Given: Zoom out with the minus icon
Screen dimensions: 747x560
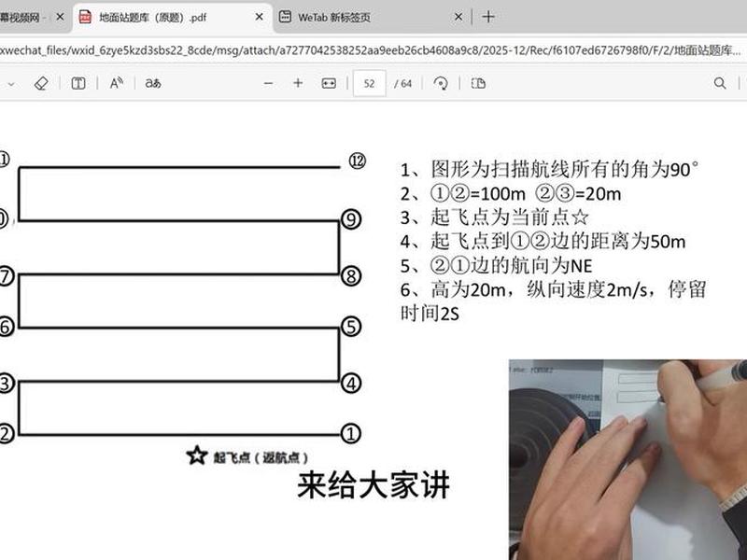Looking at the screenshot, I should click(268, 83).
